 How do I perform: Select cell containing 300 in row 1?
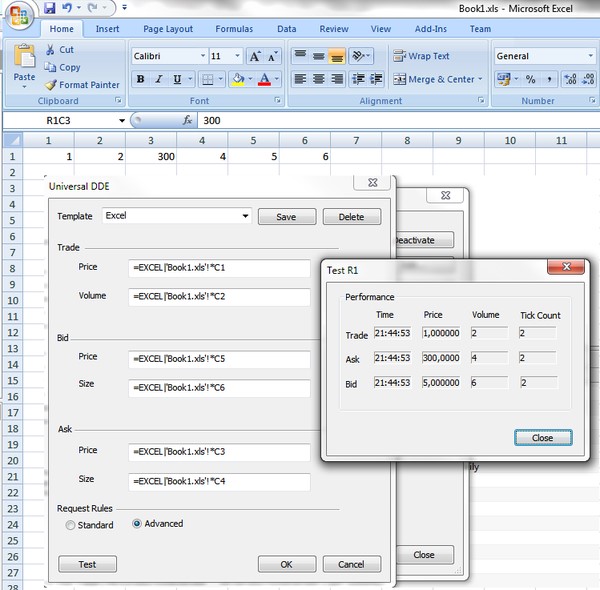pyautogui.click(x=151, y=156)
